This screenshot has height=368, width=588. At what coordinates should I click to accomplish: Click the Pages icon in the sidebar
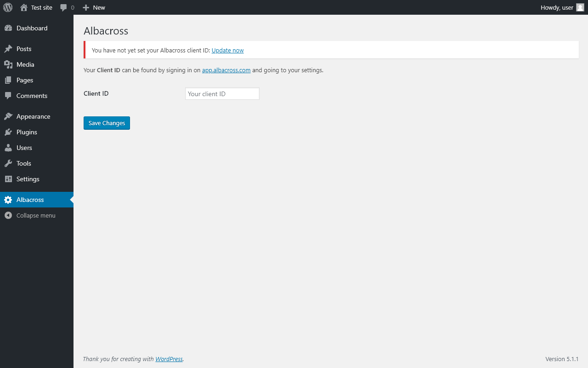pyautogui.click(x=8, y=80)
